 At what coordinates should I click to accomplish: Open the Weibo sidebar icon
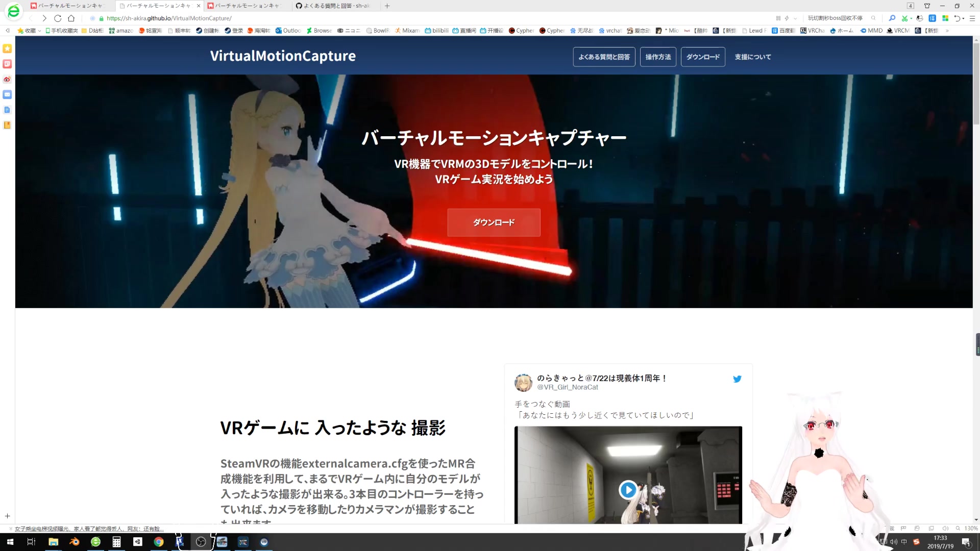(x=7, y=79)
